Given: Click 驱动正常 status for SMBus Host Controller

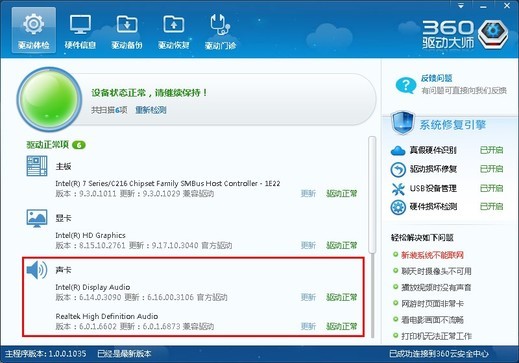Looking at the screenshot, I should (x=342, y=193).
